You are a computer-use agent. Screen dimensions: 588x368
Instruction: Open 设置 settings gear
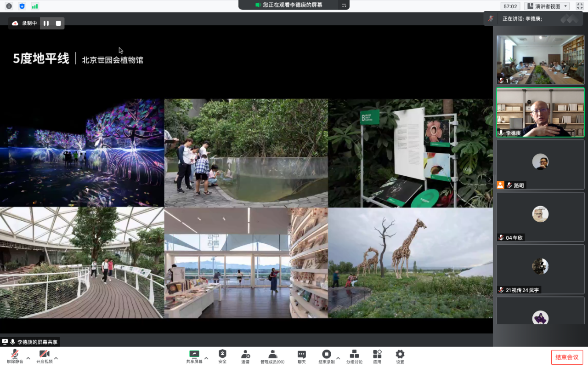pyautogui.click(x=400, y=356)
